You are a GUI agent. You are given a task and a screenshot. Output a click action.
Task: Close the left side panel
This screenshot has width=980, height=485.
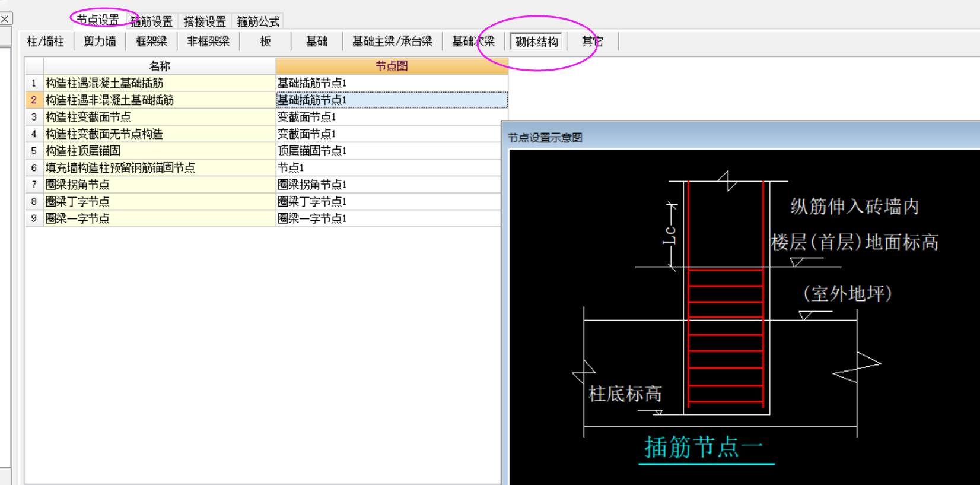[5, 19]
